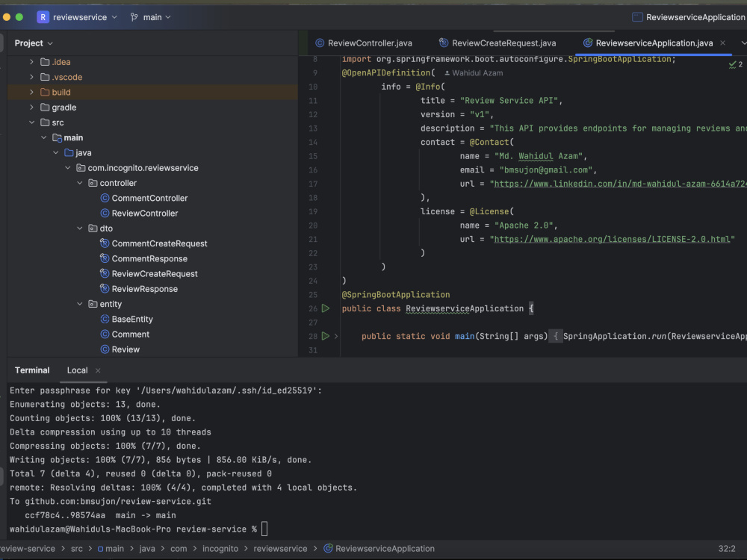The width and height of the screenshot is (747, 560).
Task: Expand the gradle folder
Action: 31,108
